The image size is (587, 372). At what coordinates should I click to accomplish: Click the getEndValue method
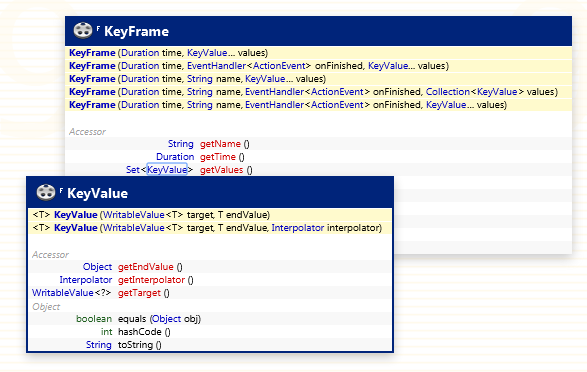click(146, 267)
